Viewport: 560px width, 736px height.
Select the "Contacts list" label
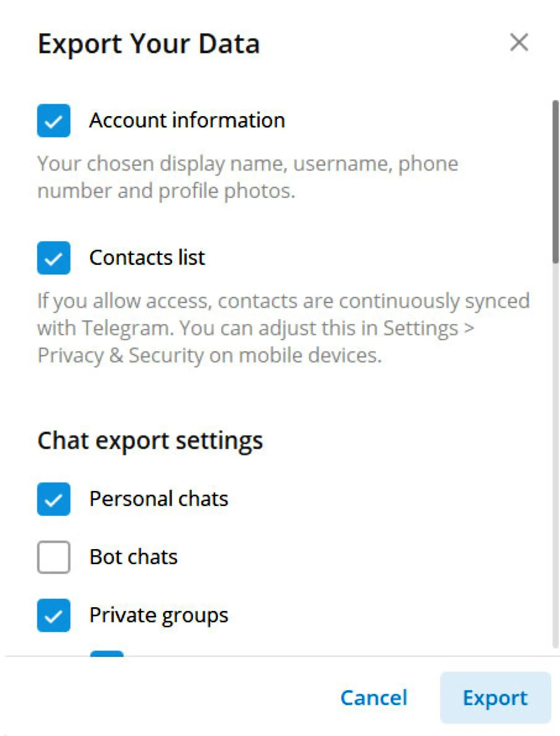coord(147,258)
